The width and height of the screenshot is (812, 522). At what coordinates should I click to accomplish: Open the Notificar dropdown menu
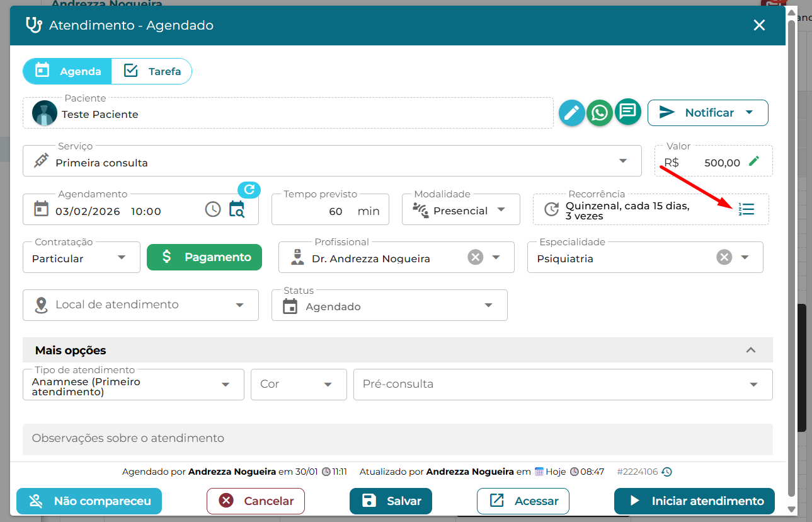point(708,113)
